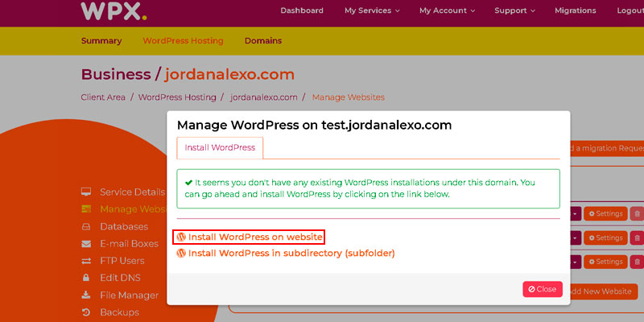644x322 pixels.
Task: Click WordPress icon beside Install on website
Action: (x=181, y=237)
